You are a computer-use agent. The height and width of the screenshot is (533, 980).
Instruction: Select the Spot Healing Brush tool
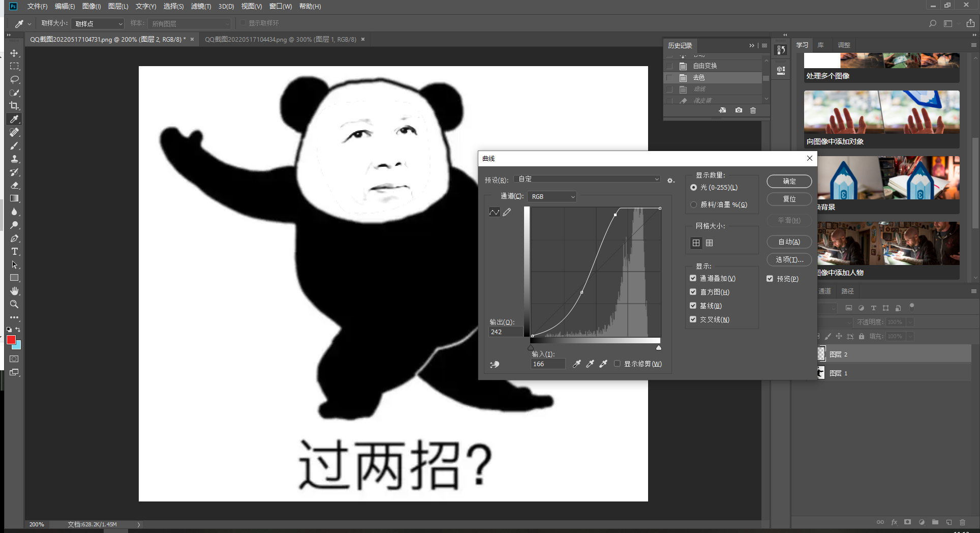[x=14, y=132]
